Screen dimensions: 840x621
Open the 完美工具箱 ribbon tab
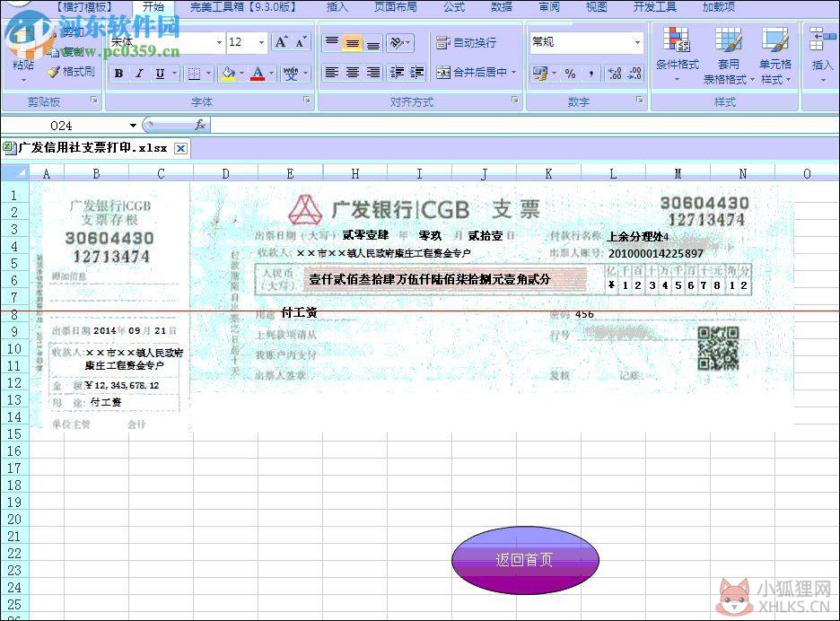pos(243,7)
